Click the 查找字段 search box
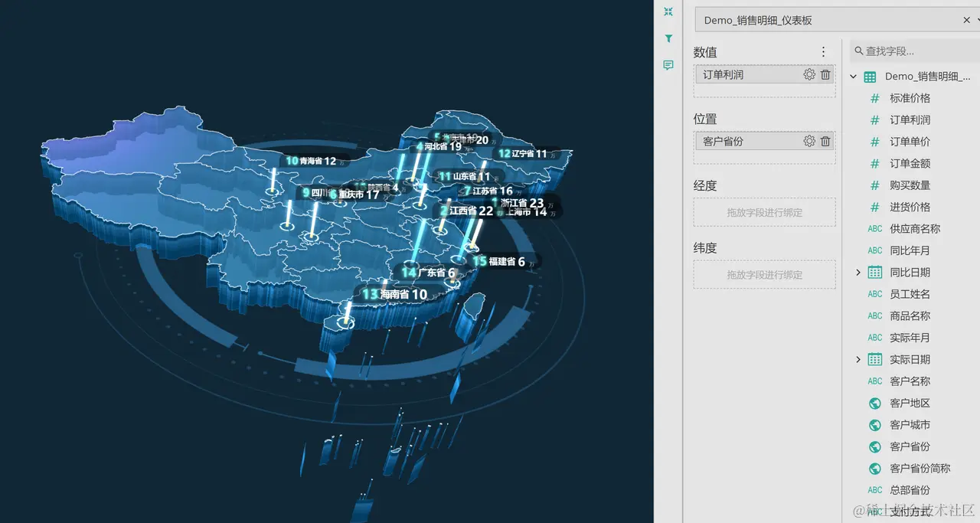Image resolution: width=980 pixels, height=523 pixels. pyautogui.click(x=915, y=51)
